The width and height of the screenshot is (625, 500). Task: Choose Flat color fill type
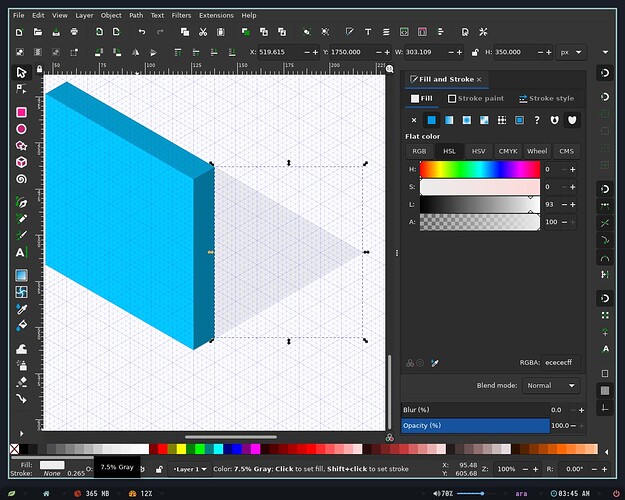[431, 120]
